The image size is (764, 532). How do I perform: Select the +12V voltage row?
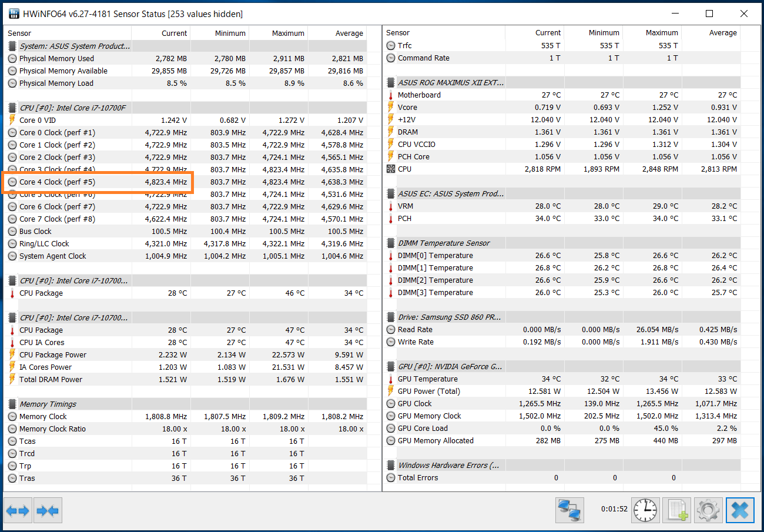pos(562,119)
